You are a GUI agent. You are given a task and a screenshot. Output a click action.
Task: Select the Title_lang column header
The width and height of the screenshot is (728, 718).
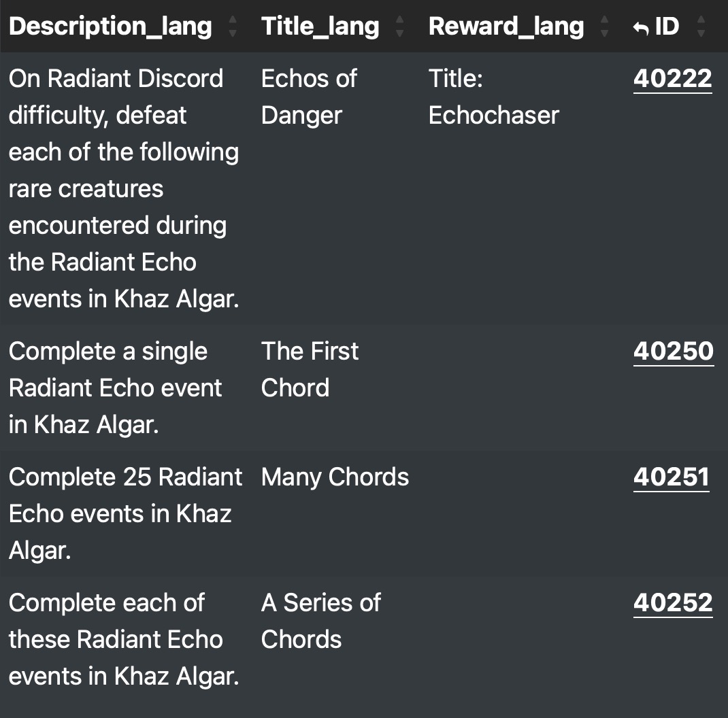pos(320,27)
